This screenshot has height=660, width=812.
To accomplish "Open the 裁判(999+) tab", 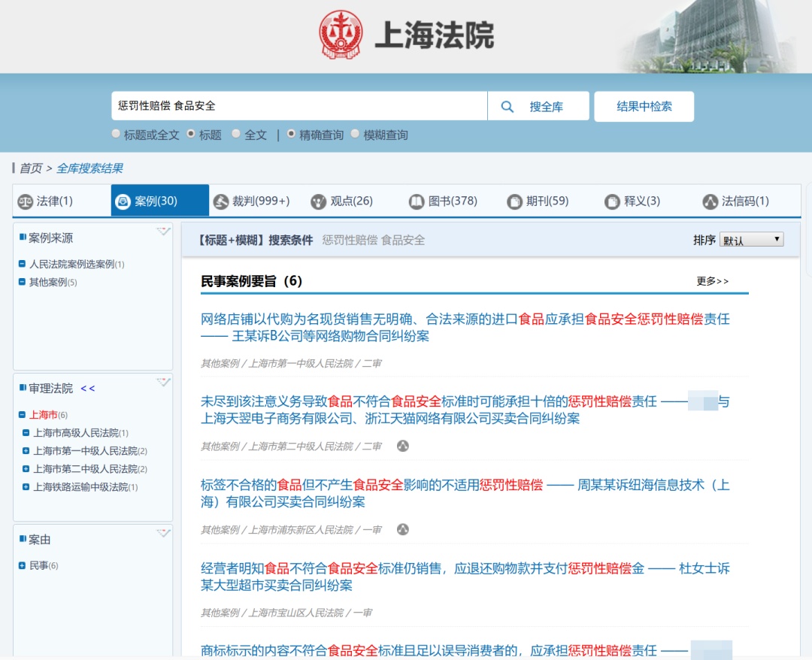I will (x=258, y=201).
